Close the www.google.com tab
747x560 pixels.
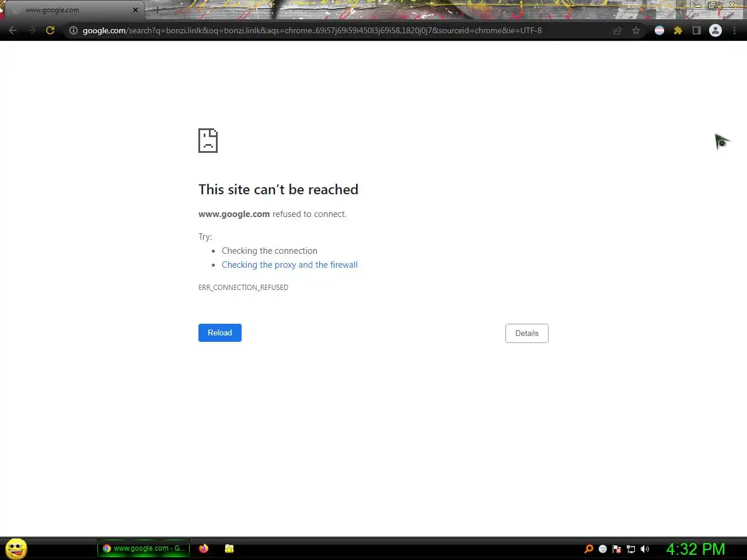coord(135,10)
